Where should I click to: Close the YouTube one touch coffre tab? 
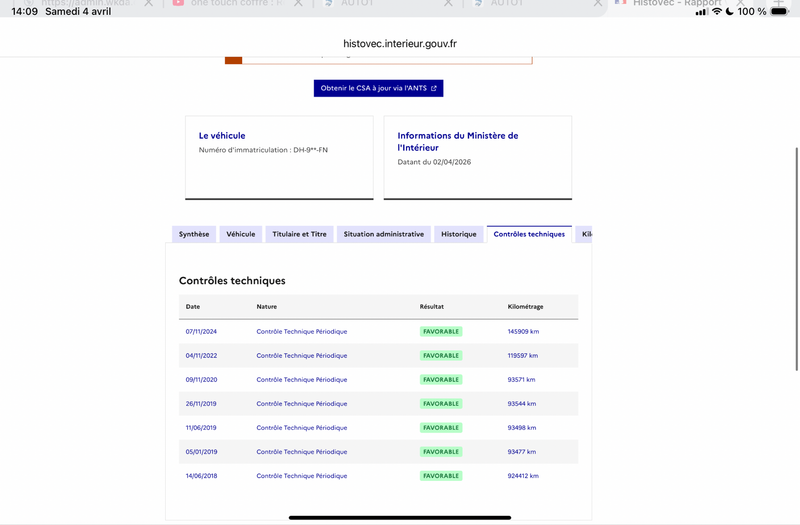(x=298, y=4)
